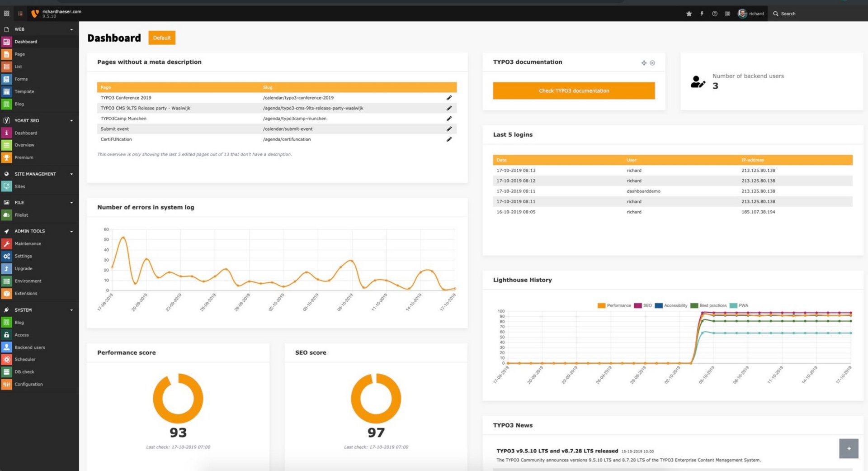Viewport: 868px width, 471px height.
Task: Open help question mark icon
Action: tap(715, 14)
